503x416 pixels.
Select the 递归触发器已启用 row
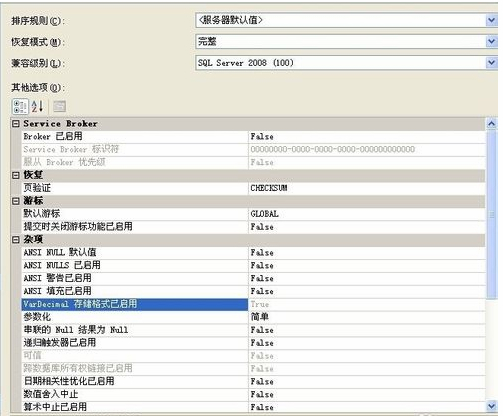click(x=135, y=343)
